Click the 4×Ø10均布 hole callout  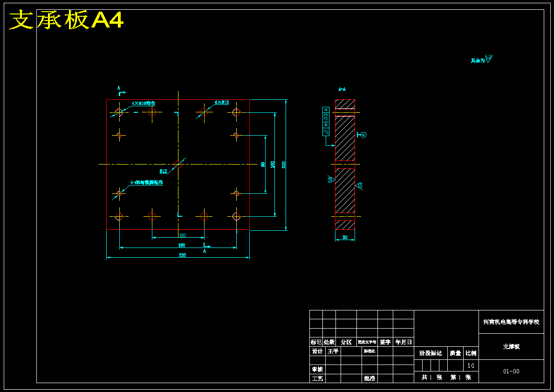[x=144, y=103]
